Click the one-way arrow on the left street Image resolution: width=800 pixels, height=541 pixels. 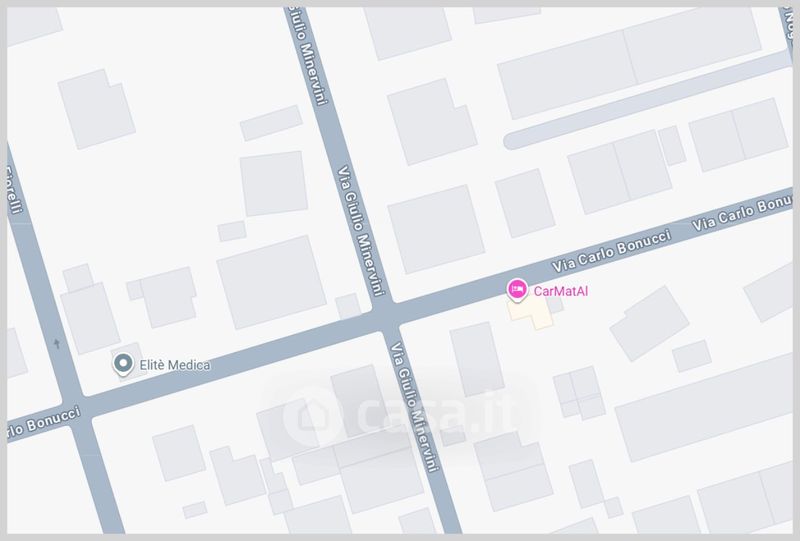tap(57, 343)
